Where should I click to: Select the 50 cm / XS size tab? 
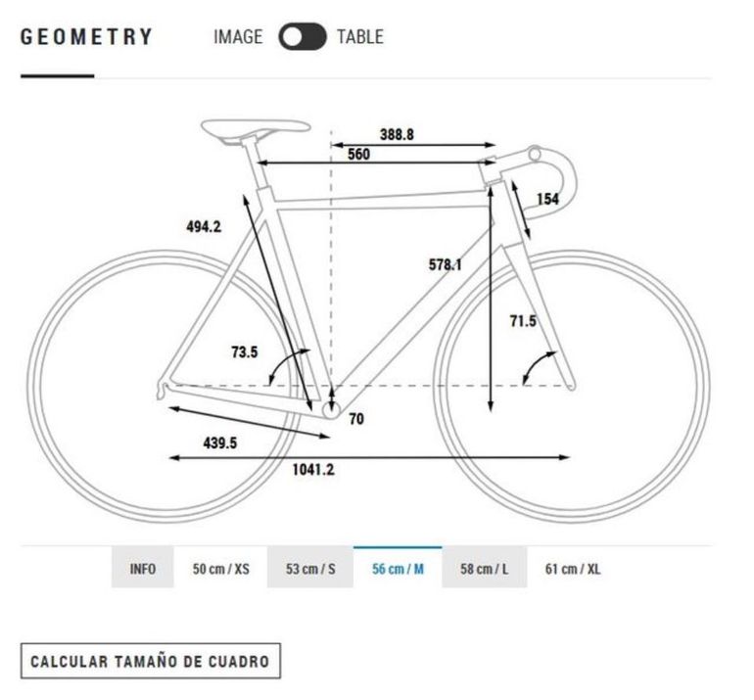(x=220, y=569)
